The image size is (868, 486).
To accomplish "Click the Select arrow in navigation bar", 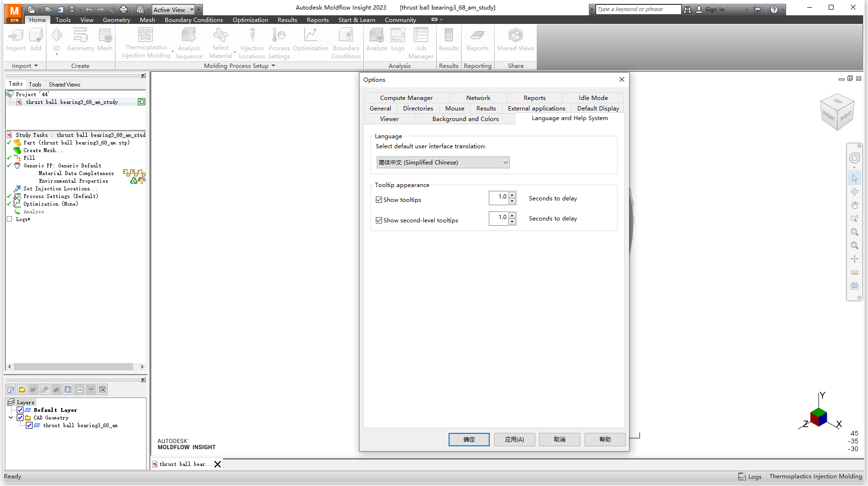I will click(855, 178).
